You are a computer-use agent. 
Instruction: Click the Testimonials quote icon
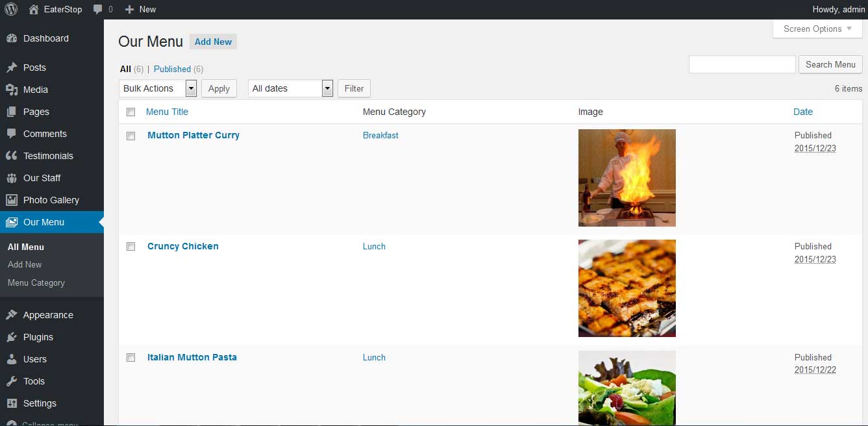point(11,156)
